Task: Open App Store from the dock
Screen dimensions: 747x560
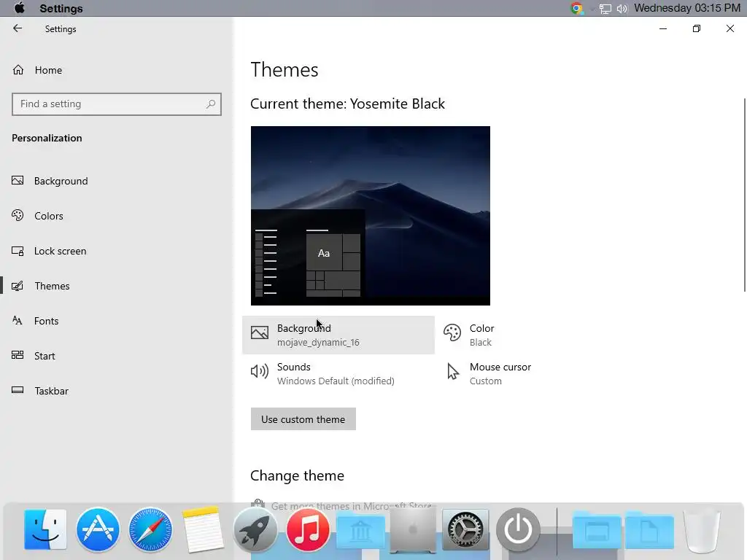Action: pyautogui.click(x=98, y=529)
